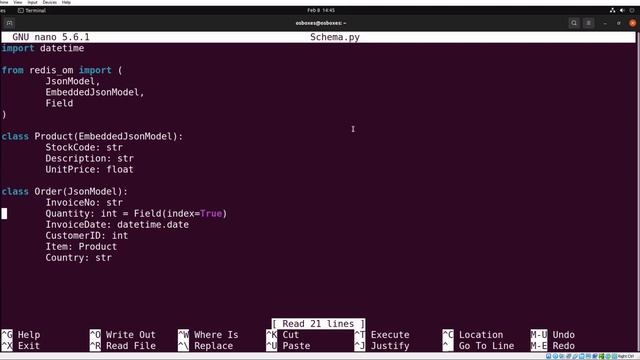The image size is (640, 360).
Task: Click the 'class Order(JsonModel):' line
Action: pos(64,191)
